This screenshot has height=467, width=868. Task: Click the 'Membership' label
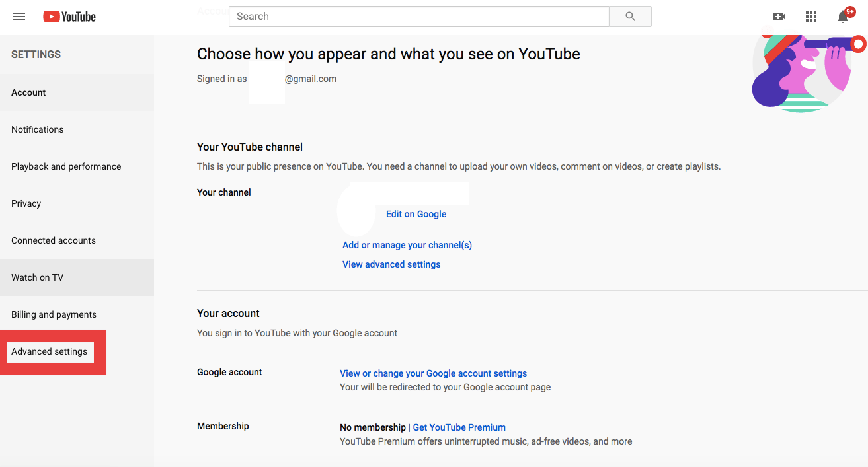click(223, 426)
